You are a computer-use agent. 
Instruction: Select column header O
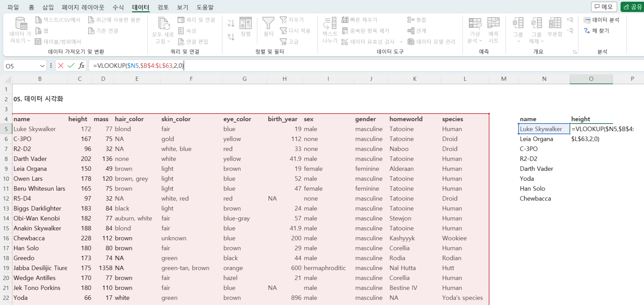click(591, 79)
